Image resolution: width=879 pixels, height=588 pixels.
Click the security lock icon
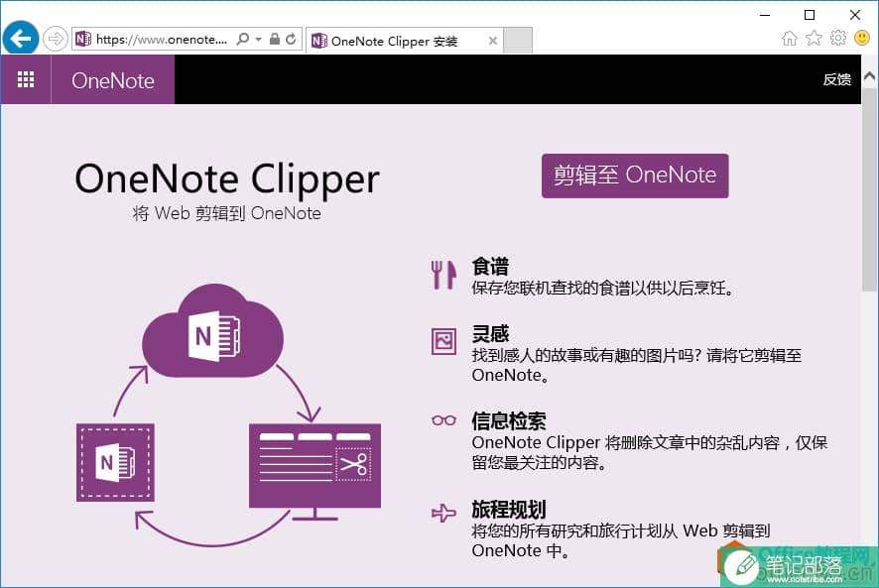[x=274, y=39]
